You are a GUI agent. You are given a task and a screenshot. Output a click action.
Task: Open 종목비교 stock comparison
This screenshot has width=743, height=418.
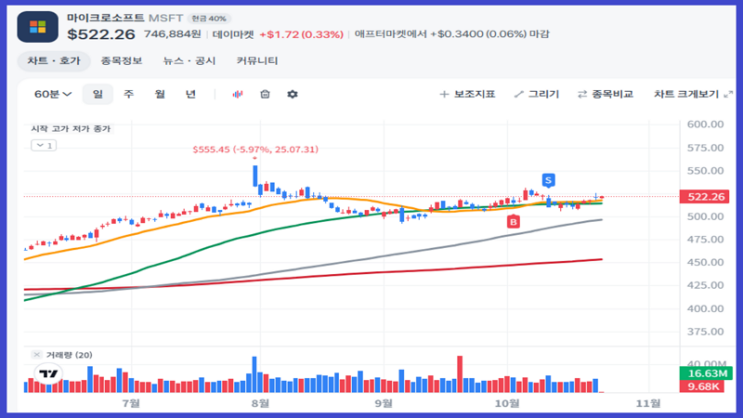click(605, 94)
